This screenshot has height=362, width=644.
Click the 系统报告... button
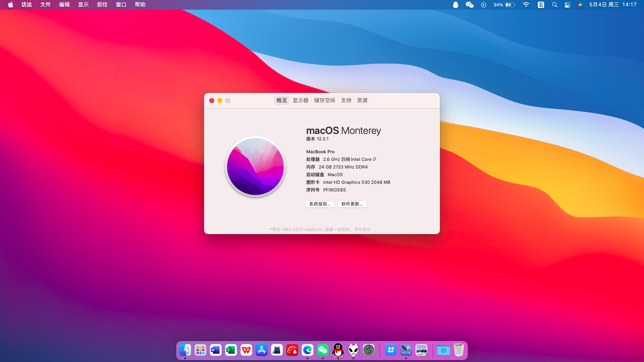pos(320,204)
